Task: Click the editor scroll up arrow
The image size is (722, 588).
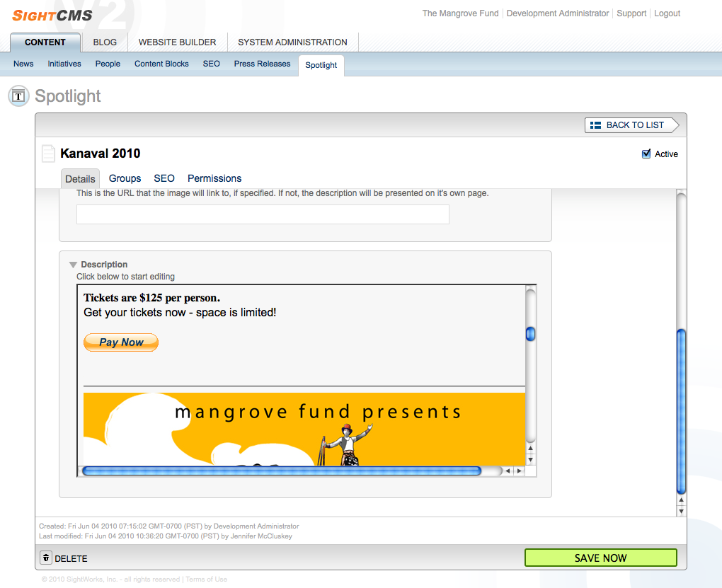Action: click(530, 448)
